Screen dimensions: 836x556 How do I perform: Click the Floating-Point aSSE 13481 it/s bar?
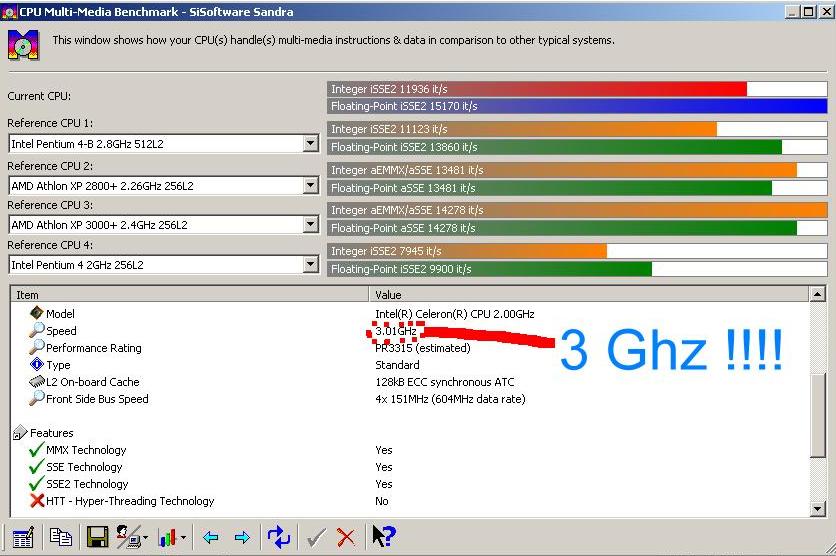click(577, 188)
